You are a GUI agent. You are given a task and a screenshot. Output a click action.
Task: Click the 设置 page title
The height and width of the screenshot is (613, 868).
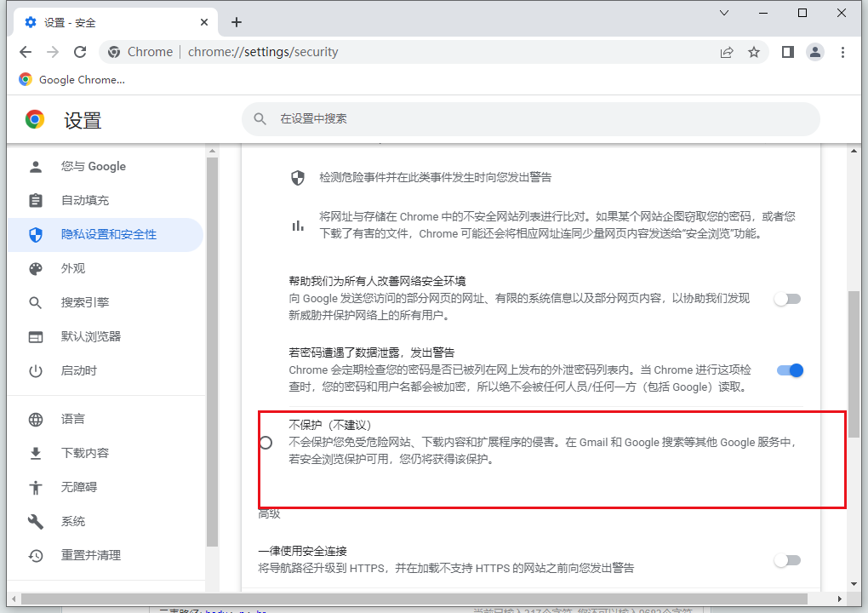83,120
